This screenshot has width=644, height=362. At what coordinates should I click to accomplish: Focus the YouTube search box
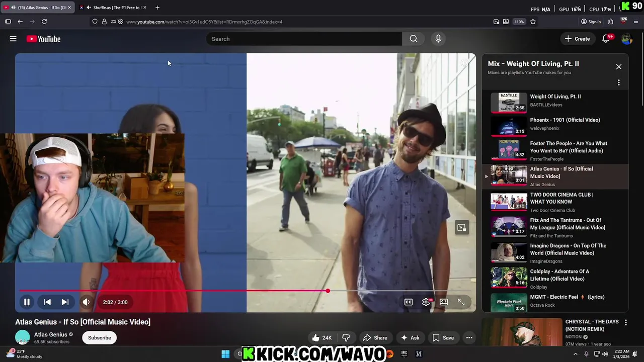pyautogui.click(x=304, y=39)
